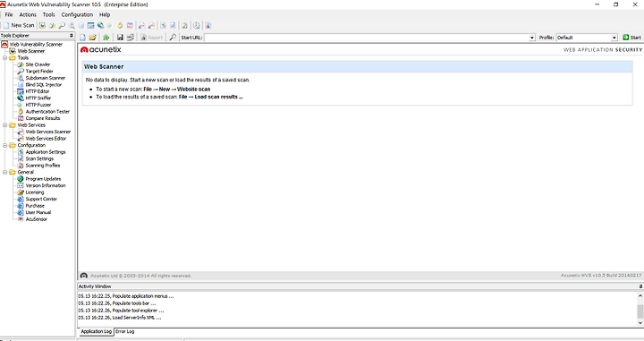The height and width of the screenshot is (341, 644).
Task: Select HTTP Sniffer in the tree
Action: 38,98
